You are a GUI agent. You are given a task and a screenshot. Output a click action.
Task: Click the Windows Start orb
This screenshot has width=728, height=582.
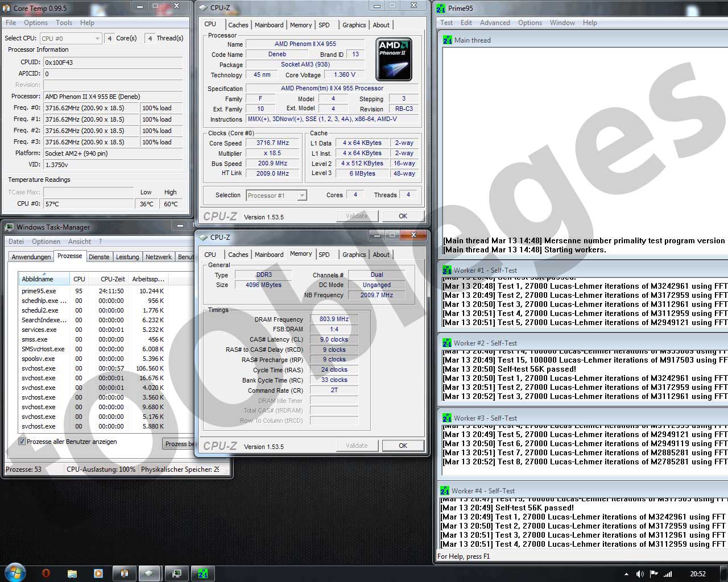click(x=15, y=572)
